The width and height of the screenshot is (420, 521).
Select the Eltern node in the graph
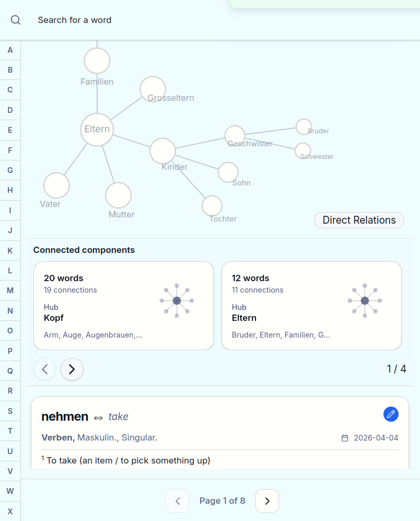click(x=97, y=130)
